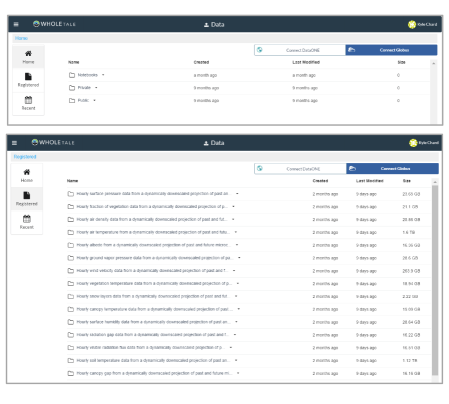Image resolution: width=449 pixels, height=404 pixels.
Task: Click the Registered breadcrumb link
Action: click(x=25, y=157)
